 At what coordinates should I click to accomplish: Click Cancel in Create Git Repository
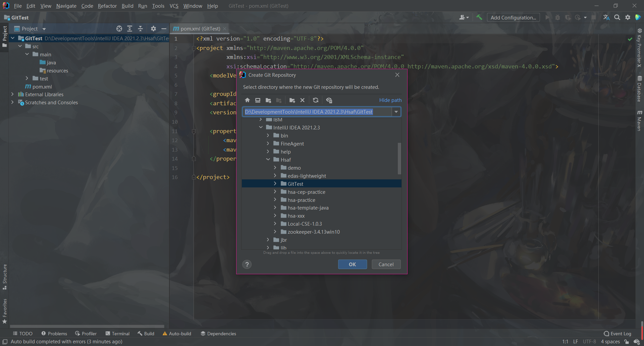386,265
